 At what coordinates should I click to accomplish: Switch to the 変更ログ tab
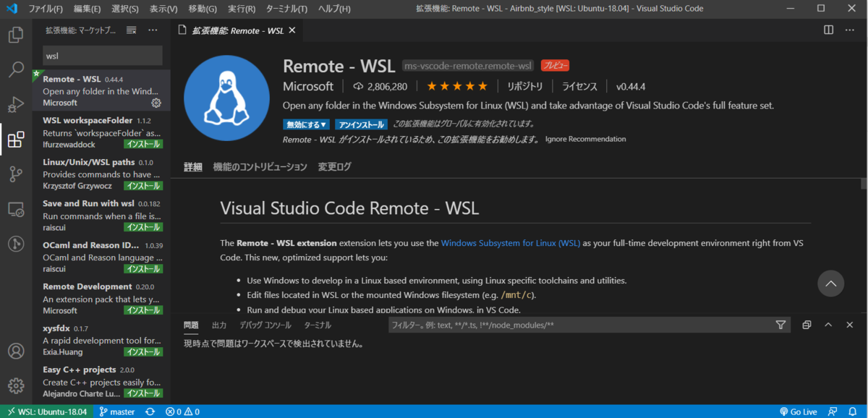(334, 167)
